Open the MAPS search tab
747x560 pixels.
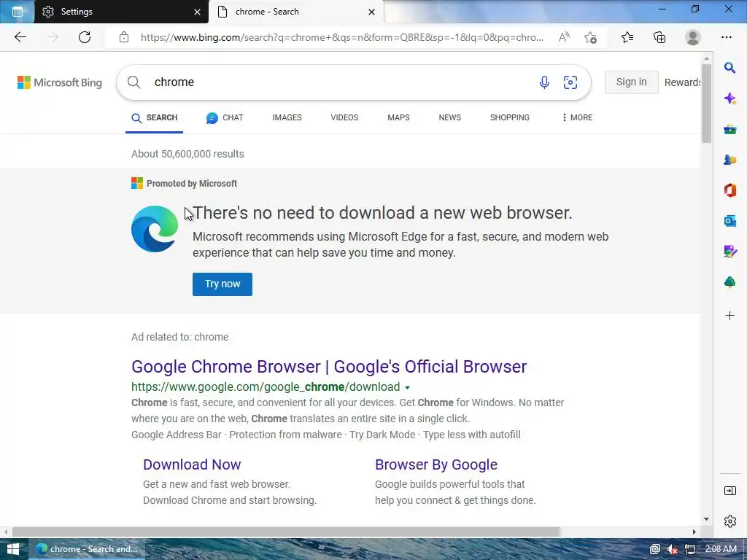(x=398, y=117)
